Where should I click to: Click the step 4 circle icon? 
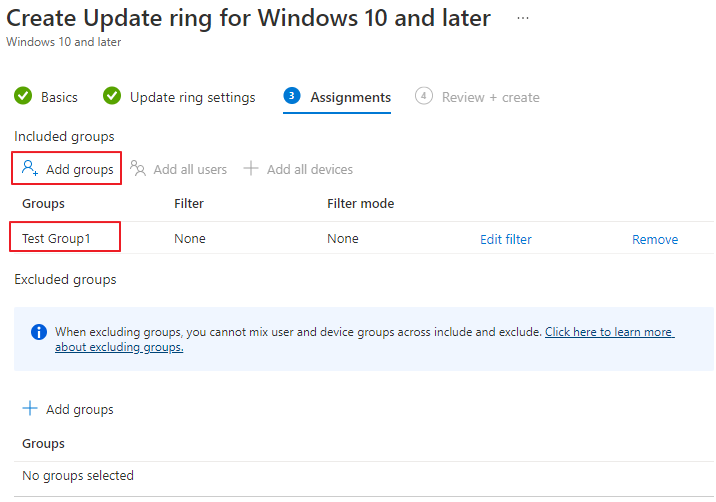tap(424, 96)
